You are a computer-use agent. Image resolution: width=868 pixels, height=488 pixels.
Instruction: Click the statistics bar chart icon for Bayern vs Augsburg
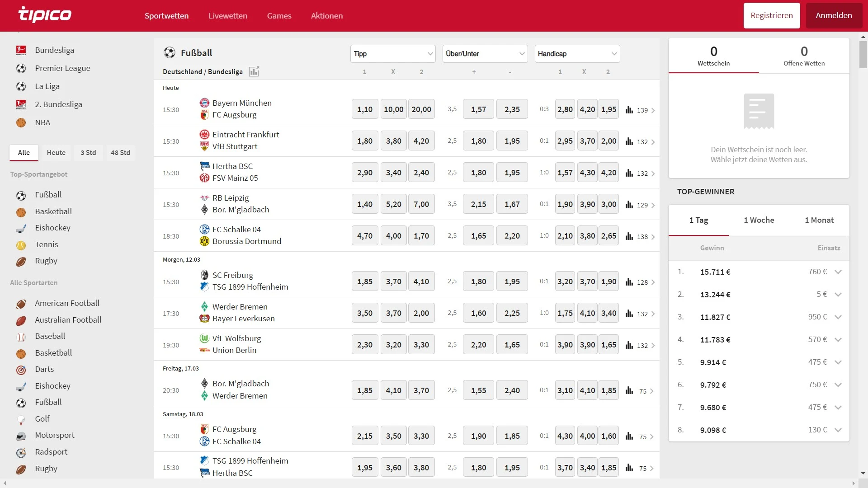(628, 110)
